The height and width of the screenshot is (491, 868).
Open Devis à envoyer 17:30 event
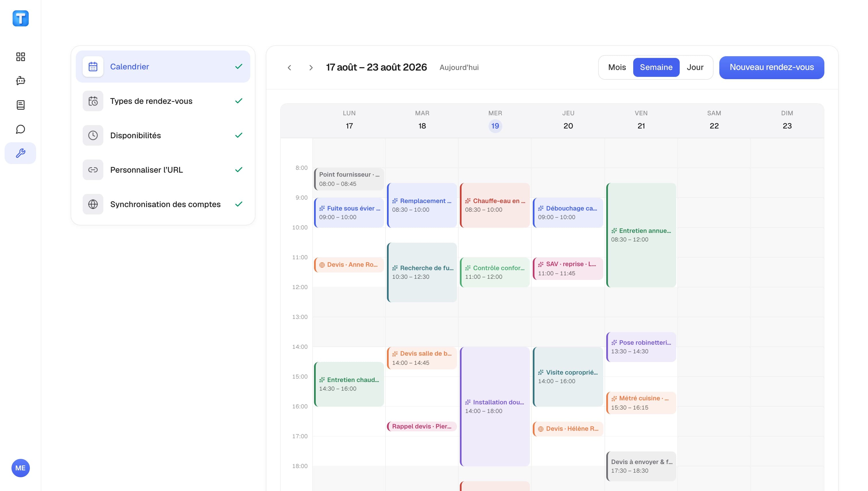click(x=641, y=466)
